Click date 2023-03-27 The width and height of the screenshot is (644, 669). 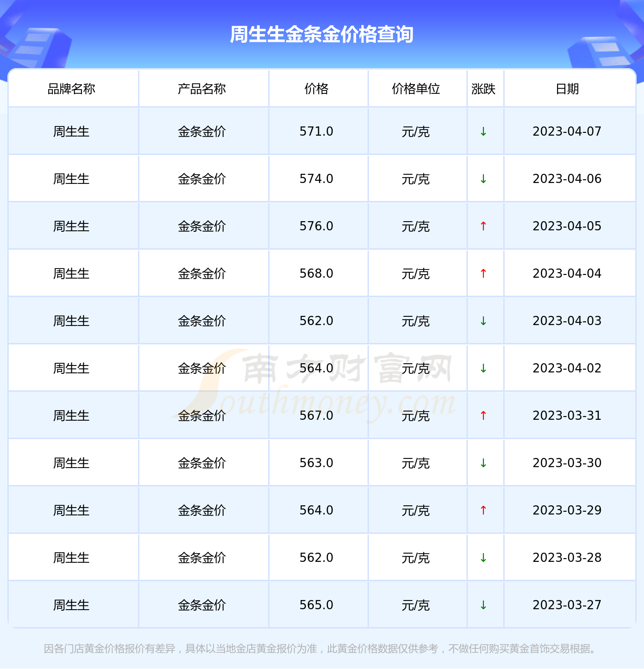(x=567, y=605)
